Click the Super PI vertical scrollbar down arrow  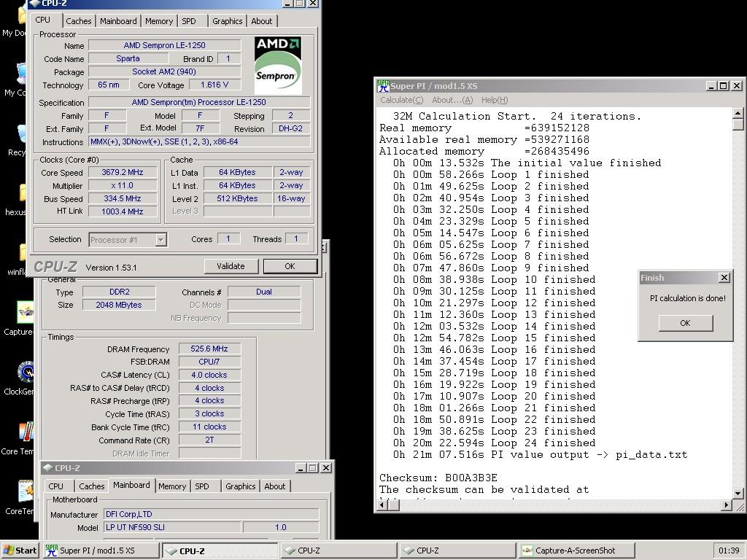click(738, 494)
